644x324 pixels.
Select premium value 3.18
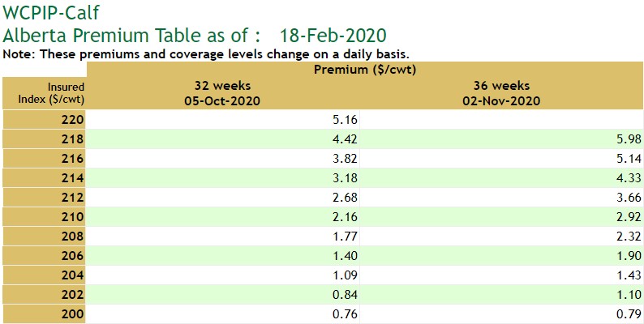[x=344, y=178]
